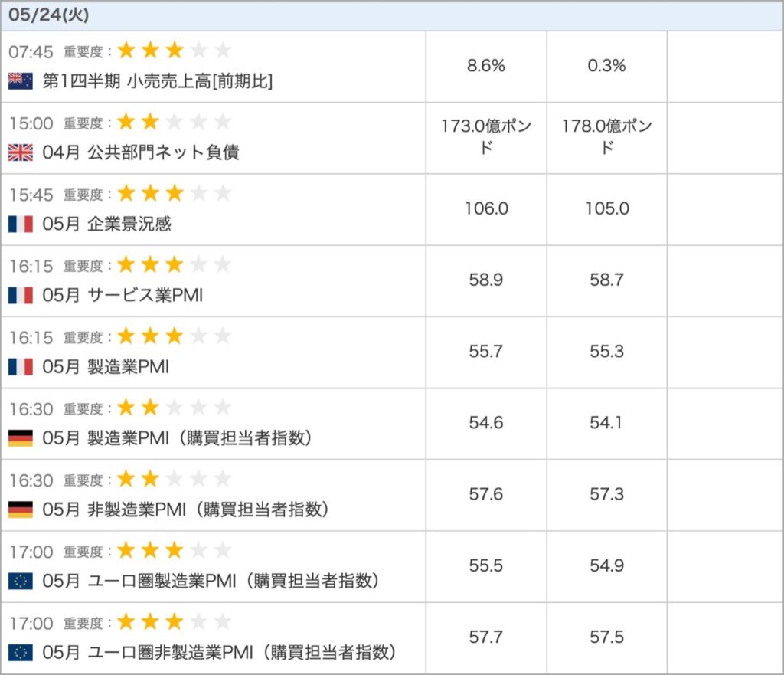Click the 173.0億ポンド value
784x675 pixels.
click(486, 136)
